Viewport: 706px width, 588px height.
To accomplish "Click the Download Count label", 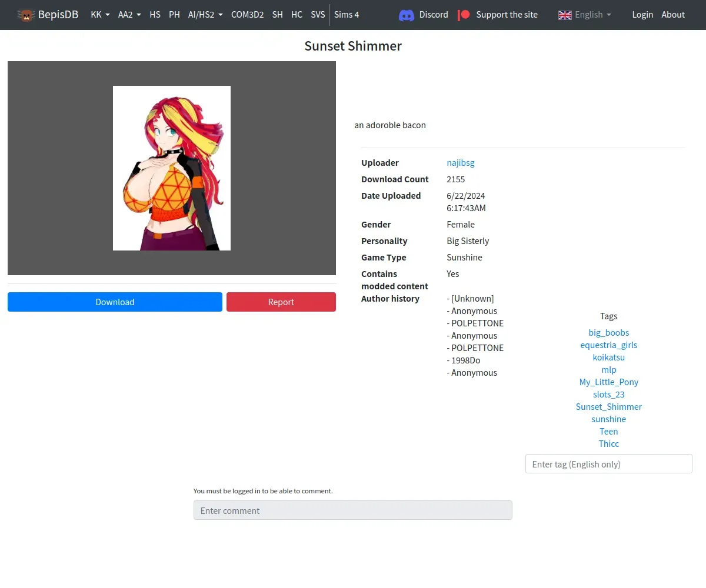I will [395, 179].
